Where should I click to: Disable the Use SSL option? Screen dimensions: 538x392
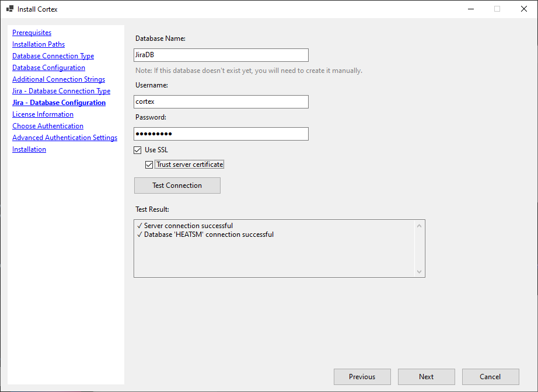[137, 150]
